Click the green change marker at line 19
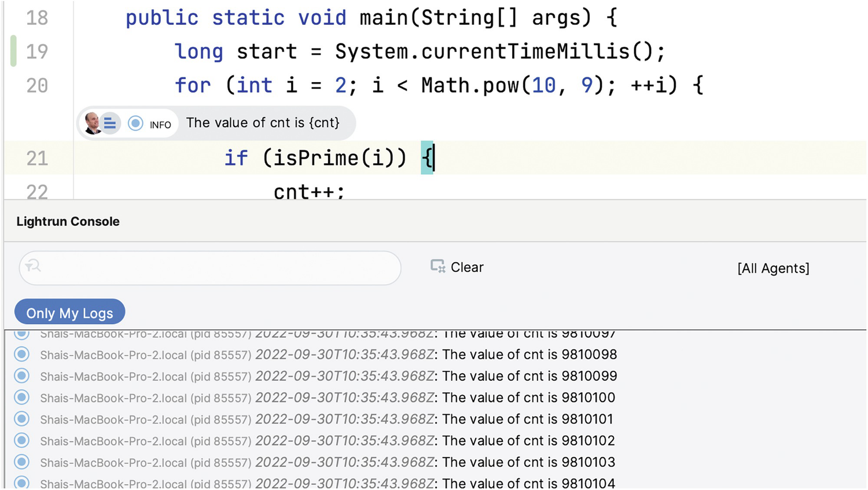Viewport: 868px width, 490px height. (13, 51)
